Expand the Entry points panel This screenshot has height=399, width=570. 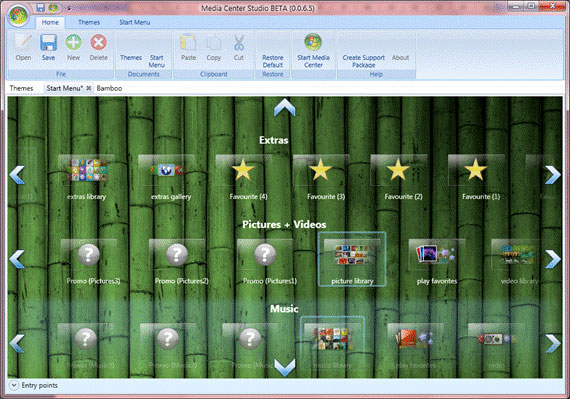click(13, 385)
